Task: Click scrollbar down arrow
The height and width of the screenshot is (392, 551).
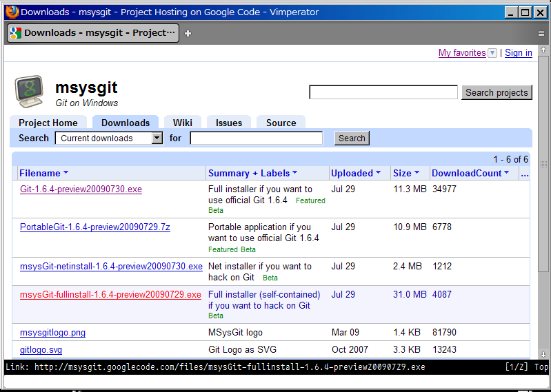Action: pos(543,354)
